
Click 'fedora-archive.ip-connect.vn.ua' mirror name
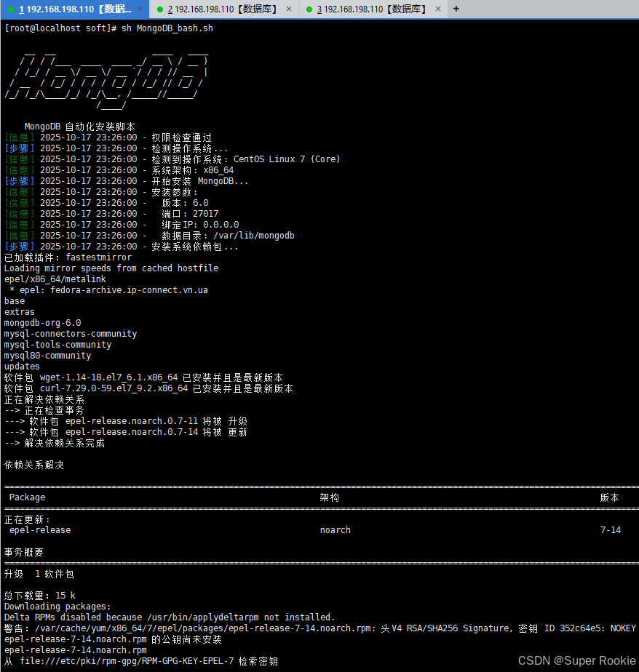point(129,290)
